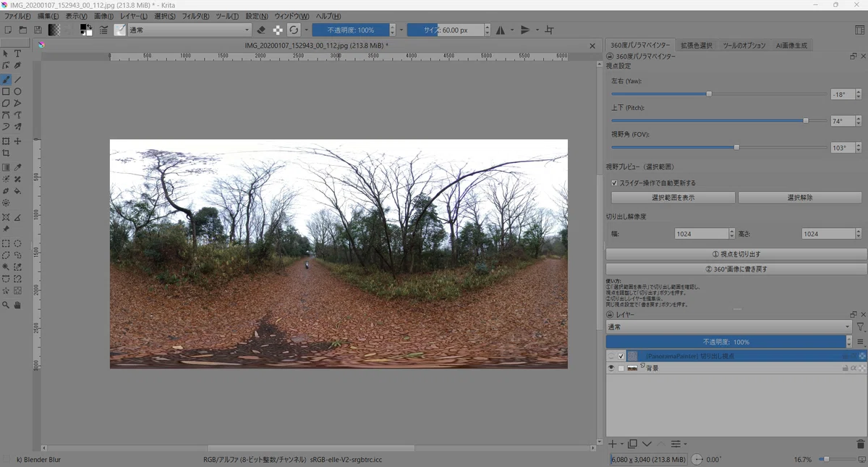Move layer down with chevron icon
868x467 pixels.
[647, 444]
